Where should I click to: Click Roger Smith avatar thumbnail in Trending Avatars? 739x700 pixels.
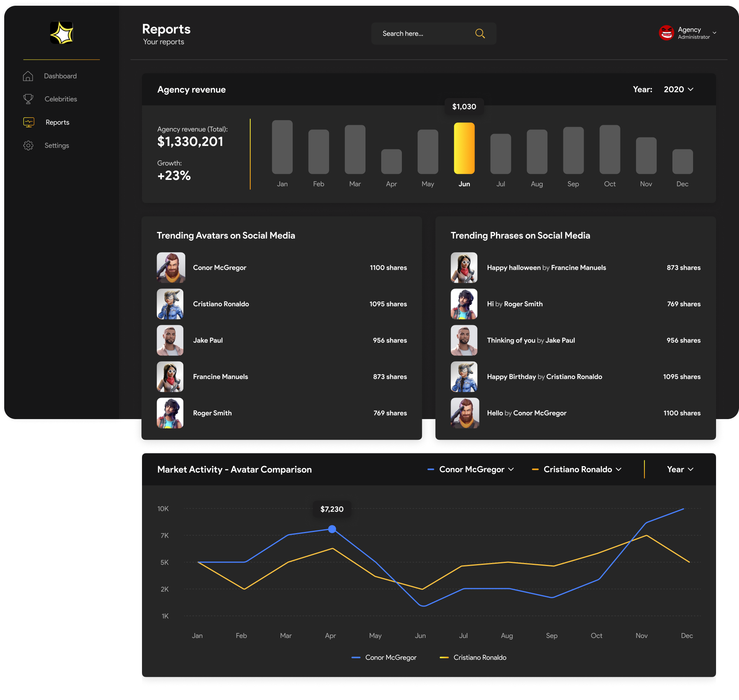[x=170, y=413]
